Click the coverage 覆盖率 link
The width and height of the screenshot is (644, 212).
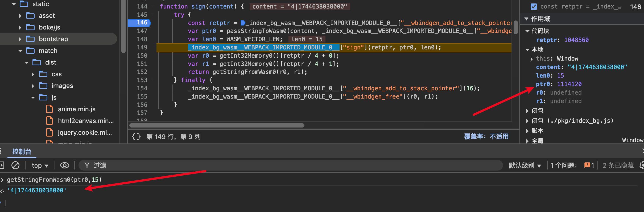click(x=486, y=137)
